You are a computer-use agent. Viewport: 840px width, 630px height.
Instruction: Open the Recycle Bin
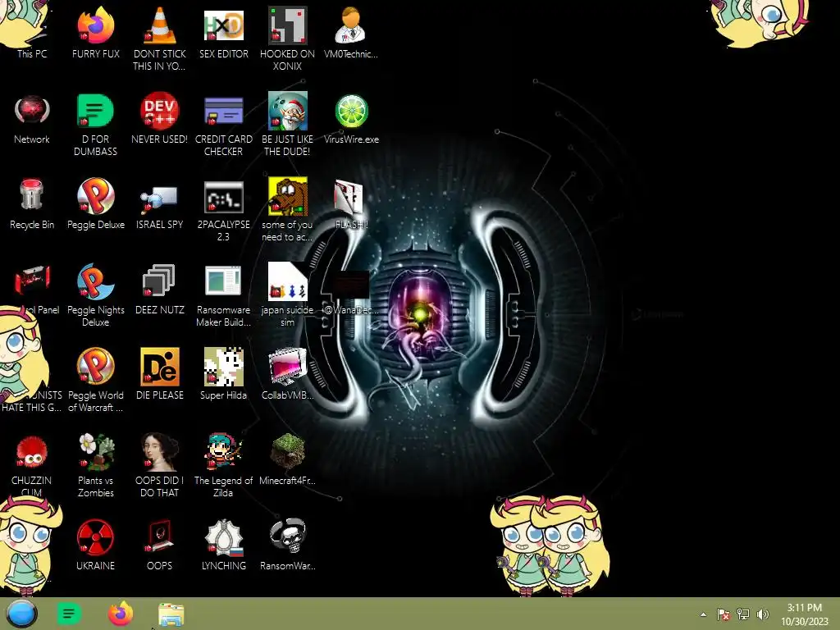32,203
